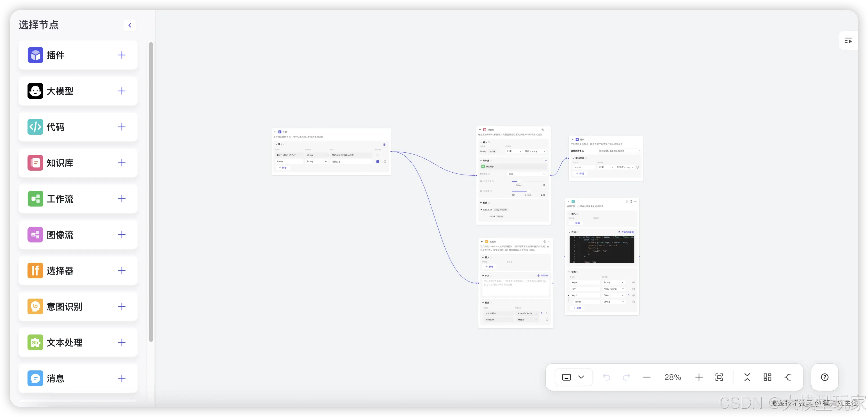Add a 大模型 LLM node
868x417 pixels.
[122, 91]
